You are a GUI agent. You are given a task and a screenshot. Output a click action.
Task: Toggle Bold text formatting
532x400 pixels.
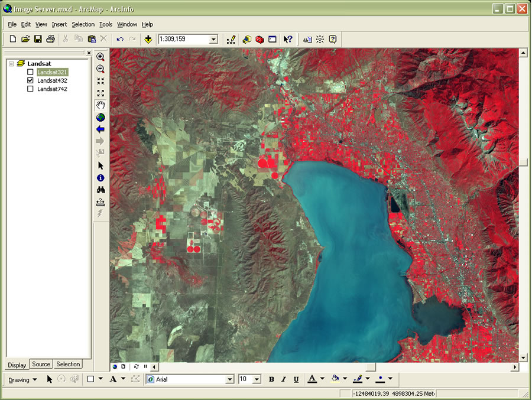pos(271,379)
